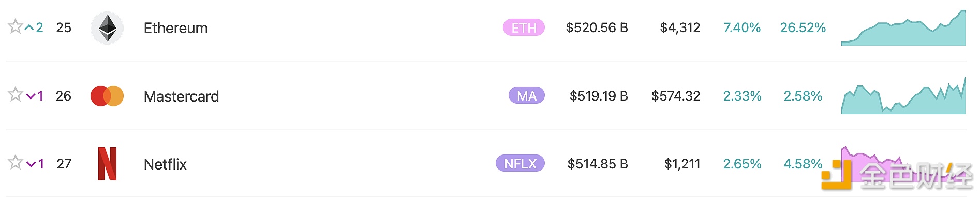Click the Ethereum diamond logo icon
The width and height of the screenshot is (980, 197).
tap(107, 28)
